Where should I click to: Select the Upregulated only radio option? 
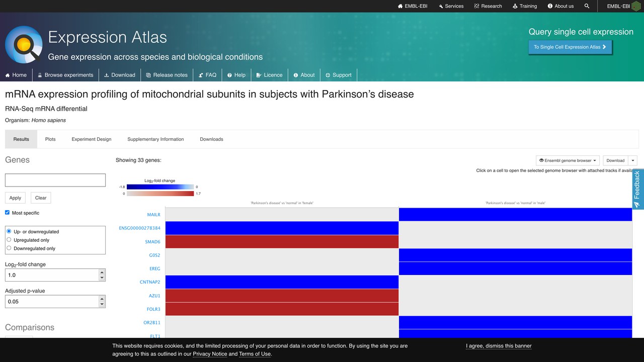(9, 240)
